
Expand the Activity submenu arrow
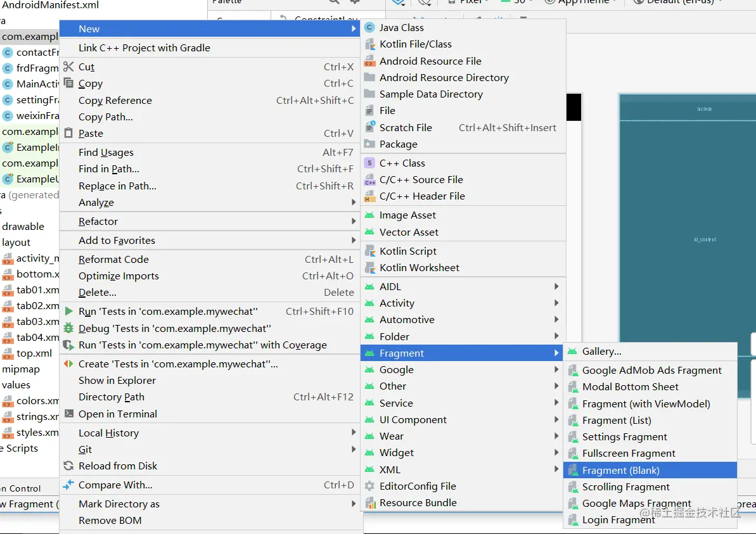(x=556, y=303)
